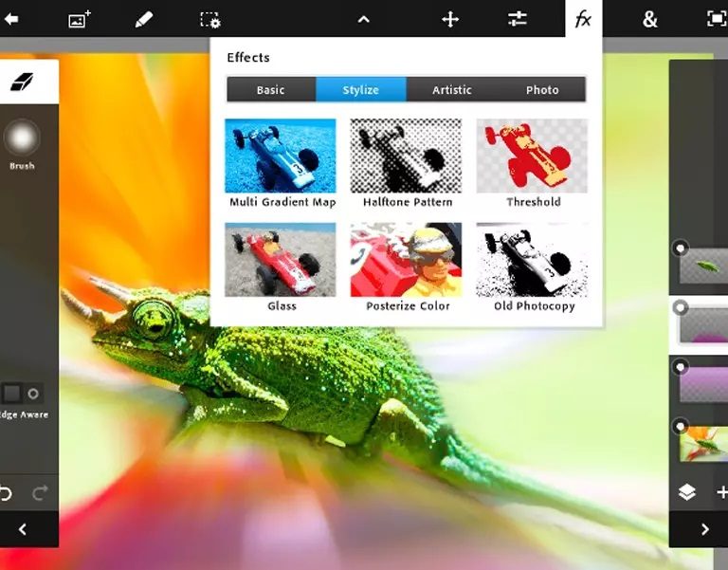The height and width of the screenshot is (570, 728).
Task: Collapse the right layers panel arrow
Action: (705, 529)
